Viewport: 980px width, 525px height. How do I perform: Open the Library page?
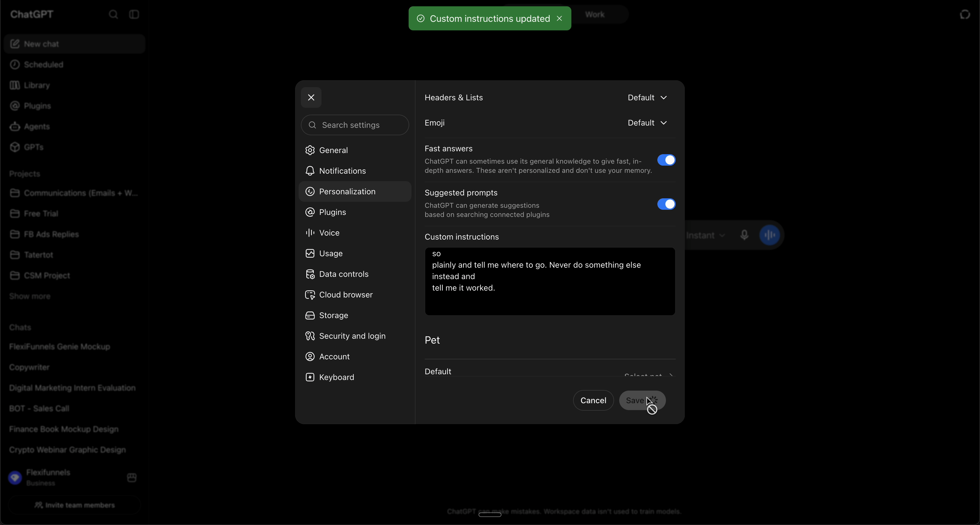[75, 85]
